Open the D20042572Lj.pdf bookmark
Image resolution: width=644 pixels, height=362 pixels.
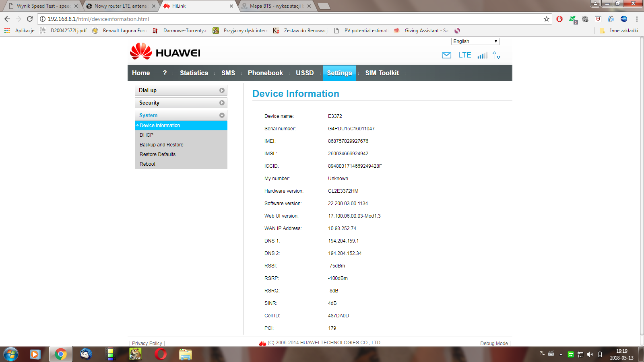pyautogui.click(x=64, y=31)
